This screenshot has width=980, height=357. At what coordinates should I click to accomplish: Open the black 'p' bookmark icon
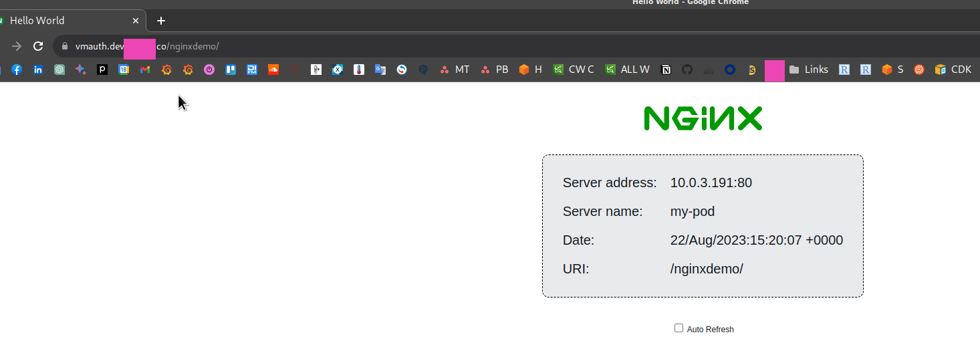(x=102, y=70)
